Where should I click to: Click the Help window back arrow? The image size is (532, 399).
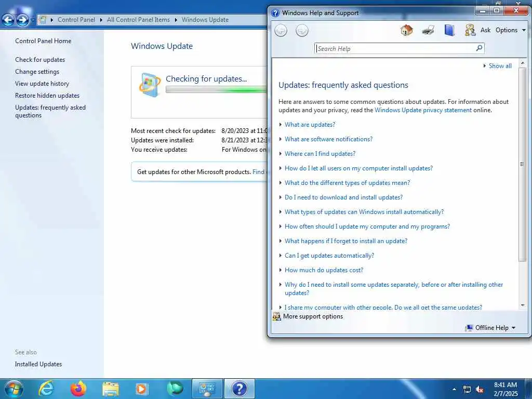pos(281,31)
